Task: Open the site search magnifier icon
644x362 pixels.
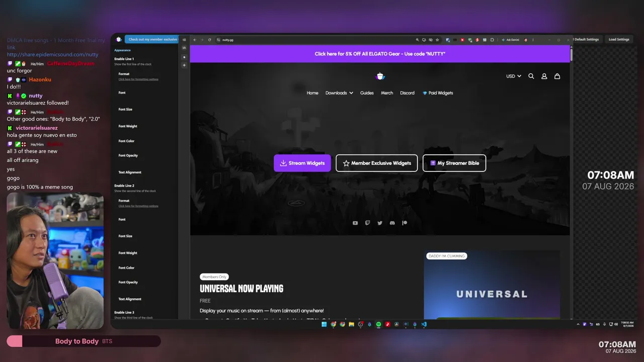Action: click(x=531, y=76)
